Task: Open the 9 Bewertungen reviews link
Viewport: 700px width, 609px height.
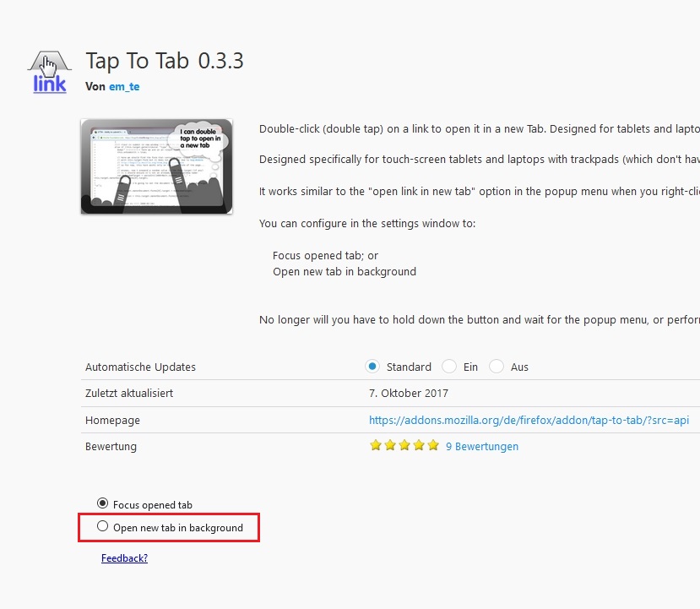Action: [482, 447]
